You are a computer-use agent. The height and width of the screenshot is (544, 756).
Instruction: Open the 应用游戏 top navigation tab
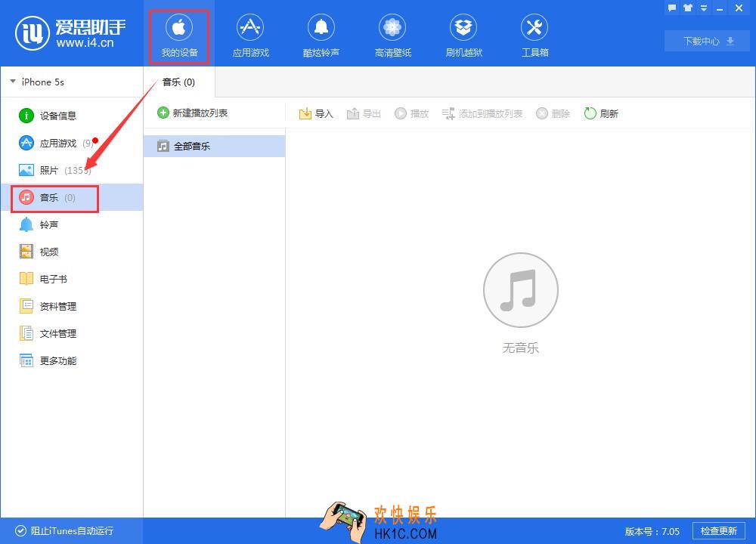pyautogui.click(x=250, y=36)
